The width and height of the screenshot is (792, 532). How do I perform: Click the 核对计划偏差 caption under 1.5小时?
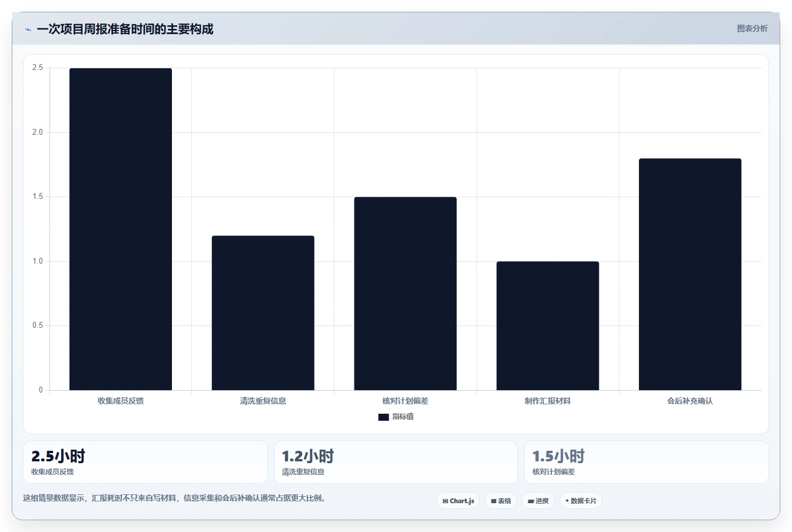[554, 472]
